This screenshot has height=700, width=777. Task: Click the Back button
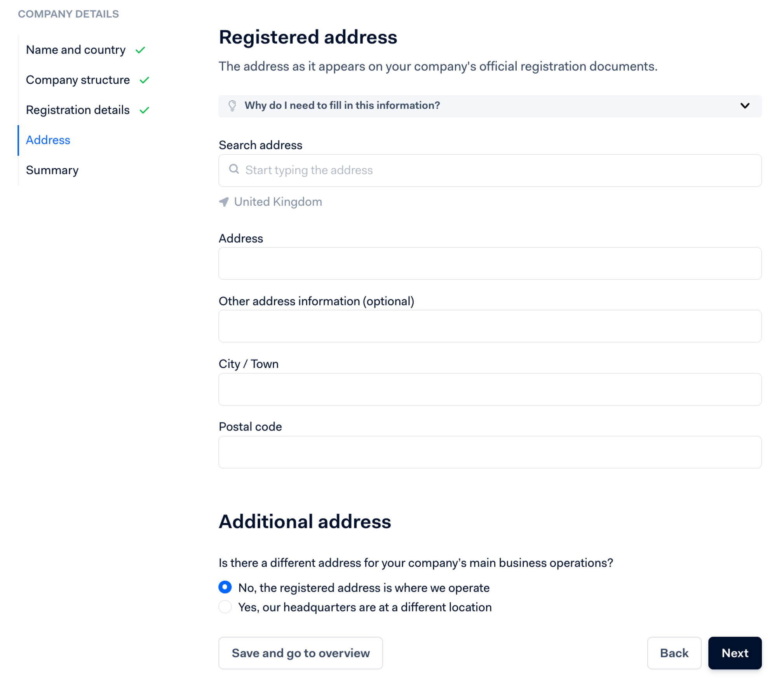(673, 653)
